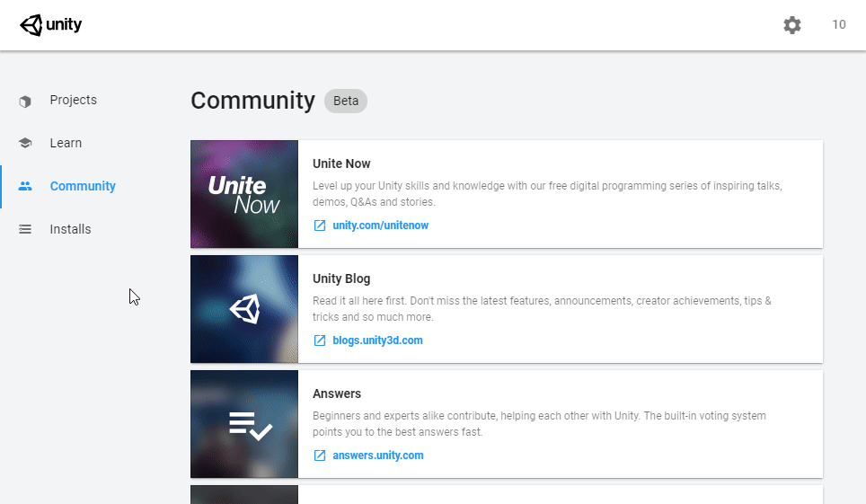The width and height of the screenshot is (866, 504).
Task: Click the Unite Now thumbnail image
Action: (244, 194)
